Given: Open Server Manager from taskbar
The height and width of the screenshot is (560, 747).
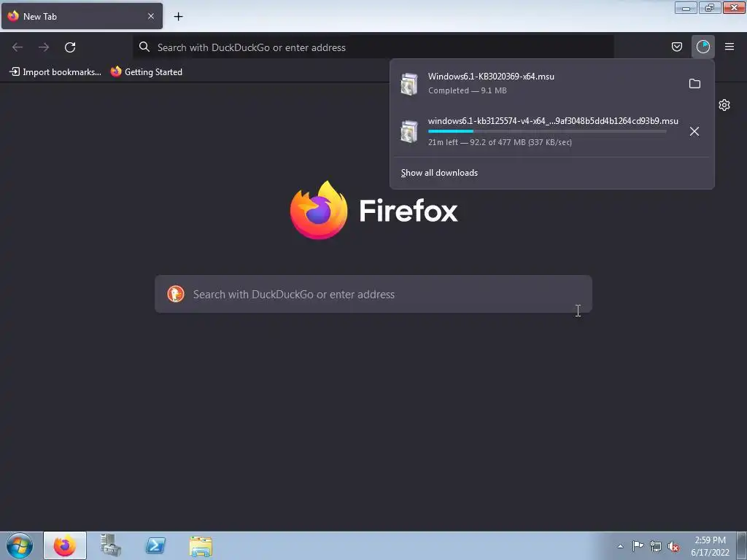Looking at the screenshot, I should 111,545.
